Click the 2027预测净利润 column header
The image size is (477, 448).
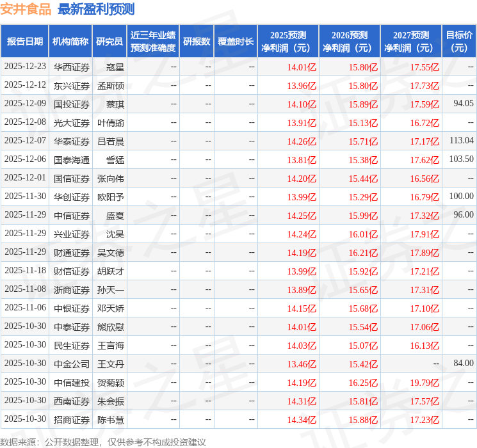[x=411, y=42]
